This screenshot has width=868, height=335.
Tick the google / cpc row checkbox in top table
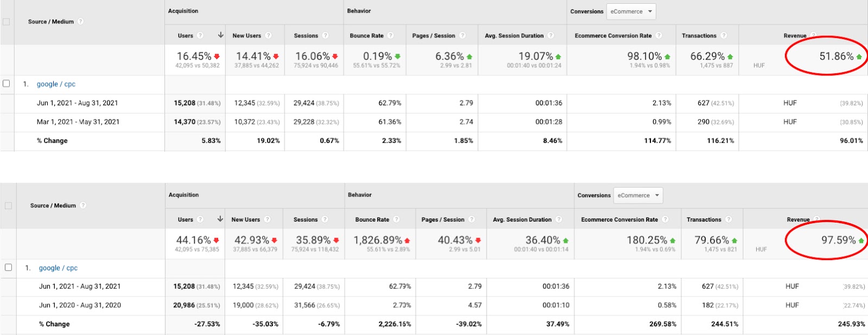click(x=7, y=84)
